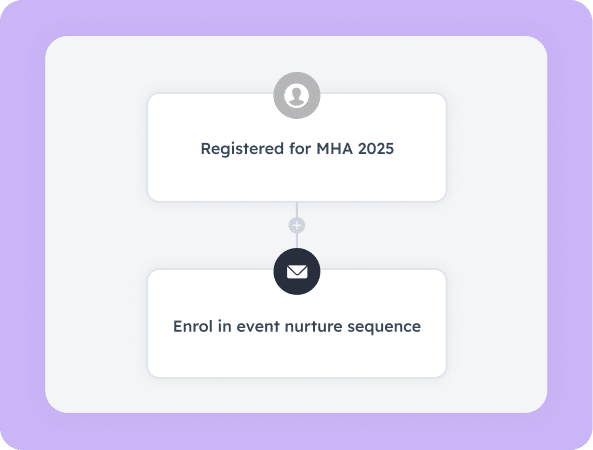Open the Enrol in event nurture sequence card
Screen dimensions: 593x450
click(297, 323)
